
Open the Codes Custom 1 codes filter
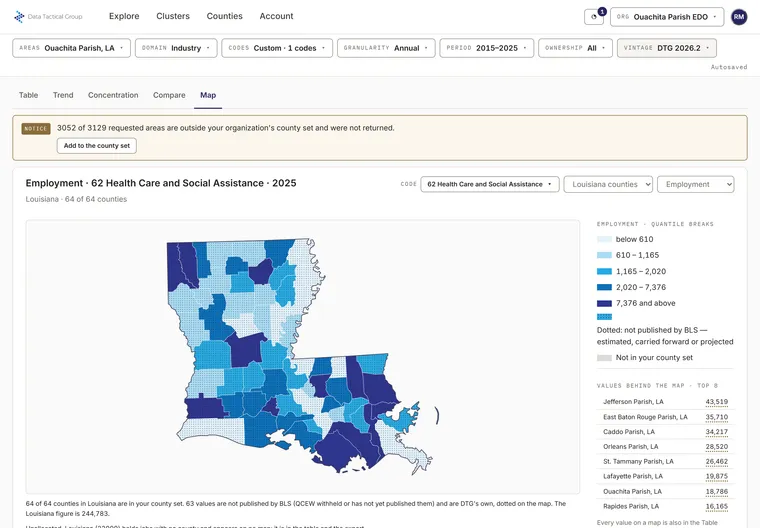(277, 48)
